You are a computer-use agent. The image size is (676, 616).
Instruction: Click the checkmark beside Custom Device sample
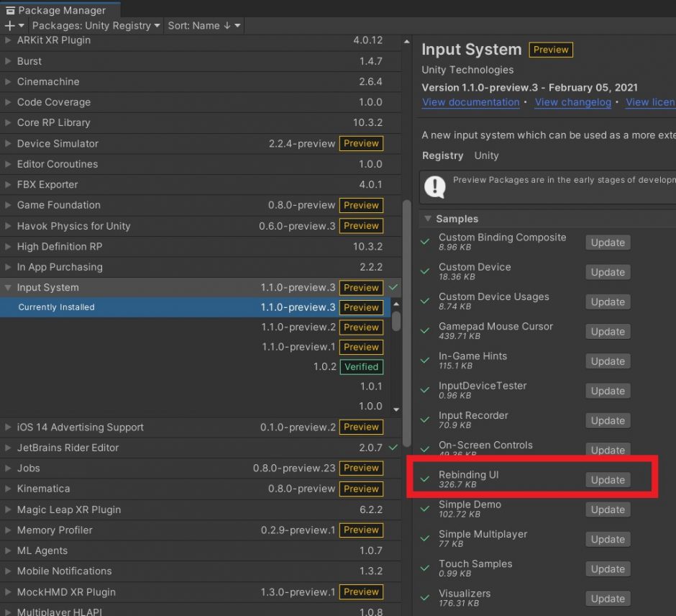424,271
